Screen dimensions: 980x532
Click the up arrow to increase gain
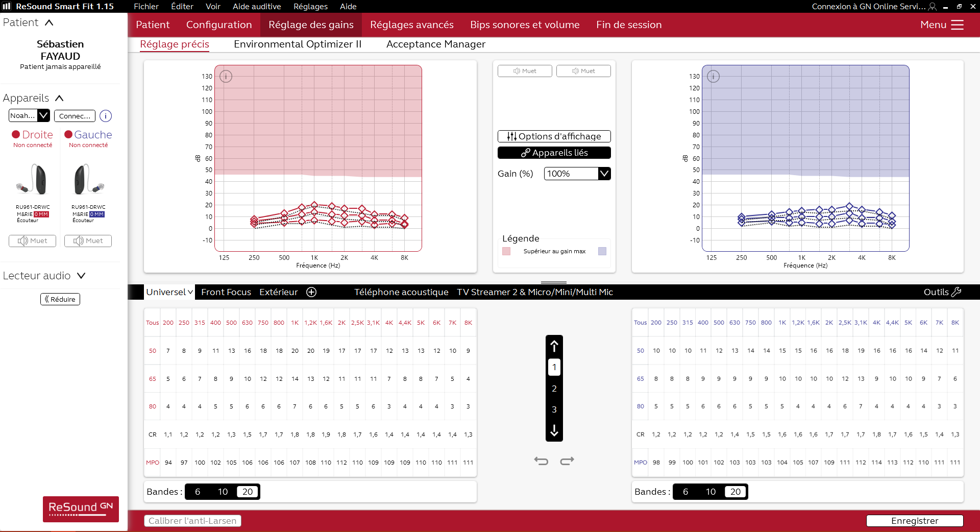pos(554,346)
